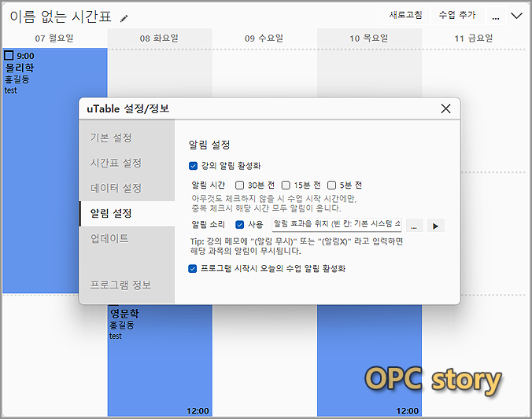Select the Thursday class block ending 12:00
Image resolution: width=532 pixels, height=419 pixels.
(369, 361)
